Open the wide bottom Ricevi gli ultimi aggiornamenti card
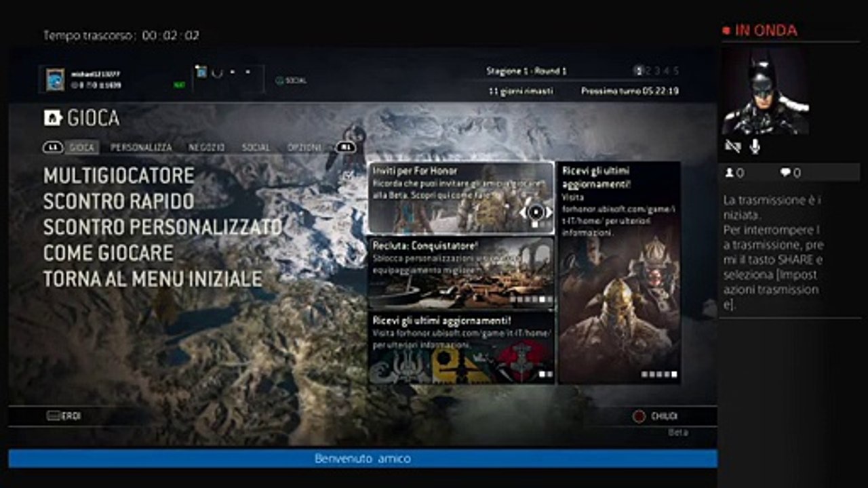 tap(461, 348)
